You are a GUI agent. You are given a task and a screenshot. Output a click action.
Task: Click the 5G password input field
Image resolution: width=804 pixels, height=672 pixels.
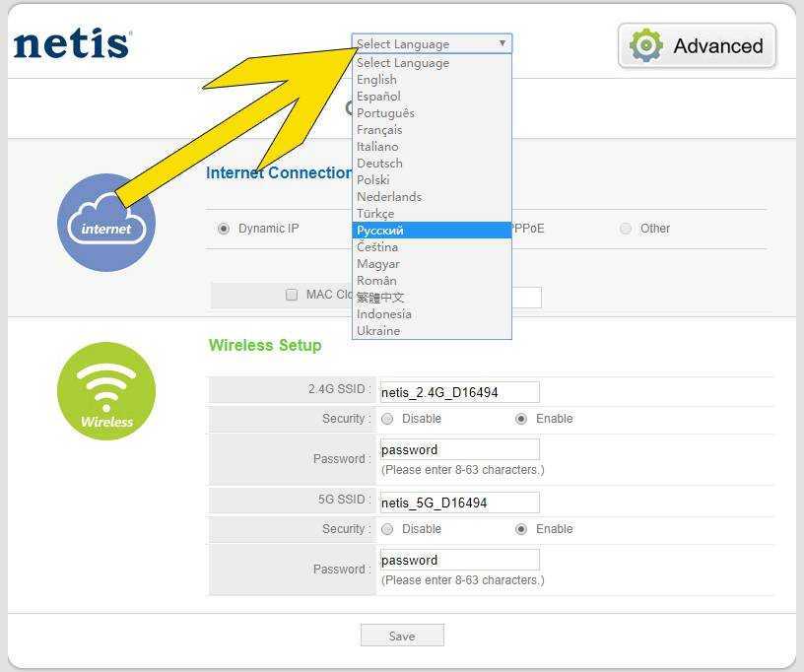pos(459,560)
